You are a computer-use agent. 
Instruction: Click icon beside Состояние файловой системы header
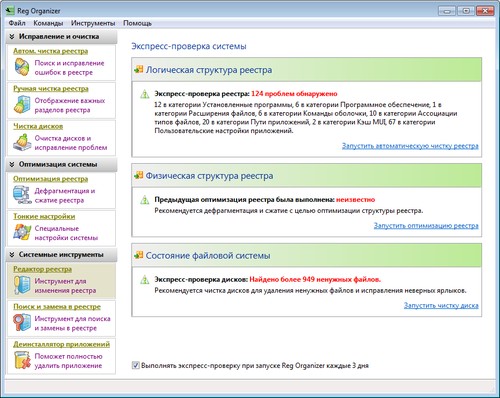coord(138,255)
